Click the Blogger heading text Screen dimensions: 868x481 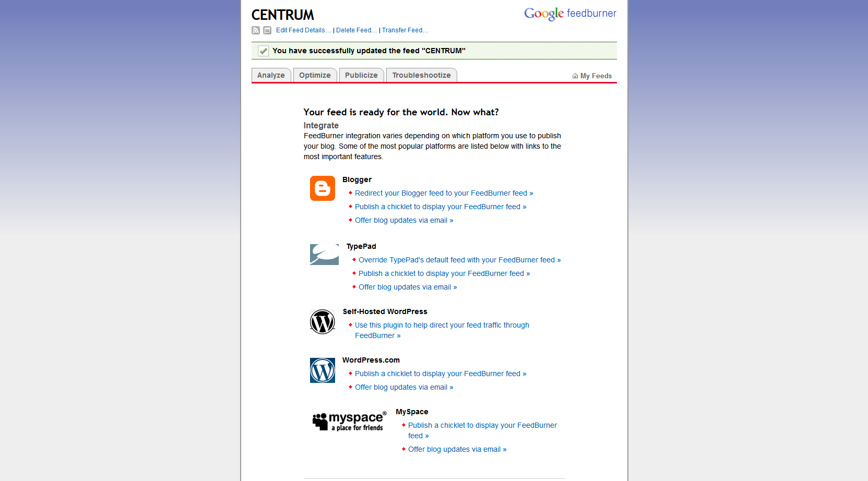(x=357, y=179)
